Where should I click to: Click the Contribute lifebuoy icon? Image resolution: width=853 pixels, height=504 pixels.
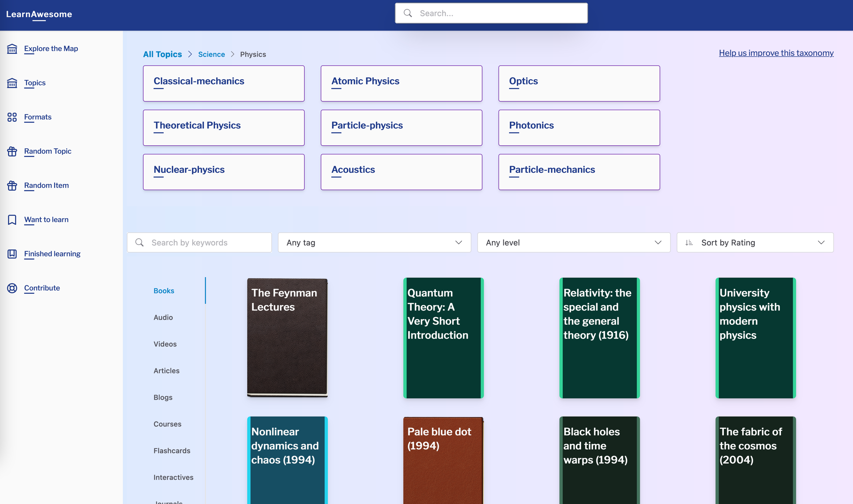(x=12, y=288)
